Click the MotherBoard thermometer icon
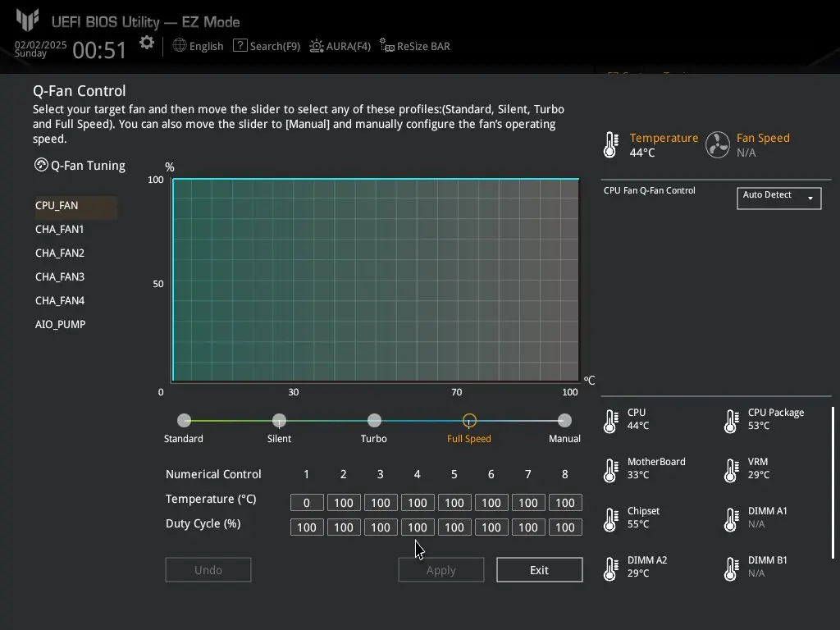This screenshot has width=840, height=630. (x=610, y=470)
